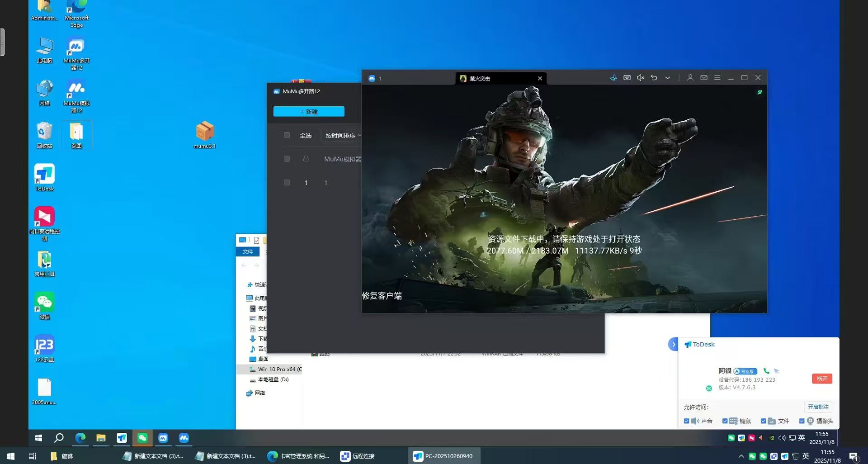Click the keyboard mapping icon in the emulator toolbar

[x=627, y=78]
